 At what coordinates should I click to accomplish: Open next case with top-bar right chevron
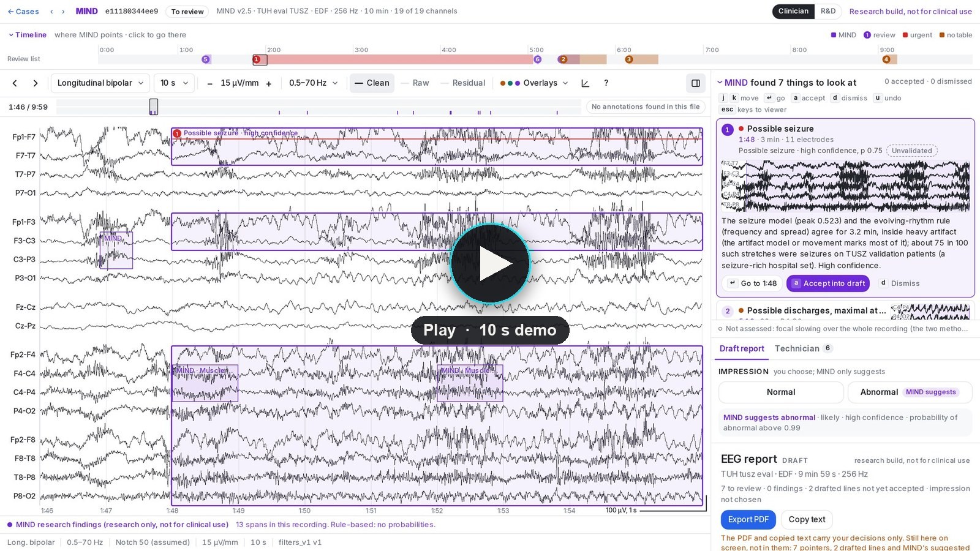(62, 11)
